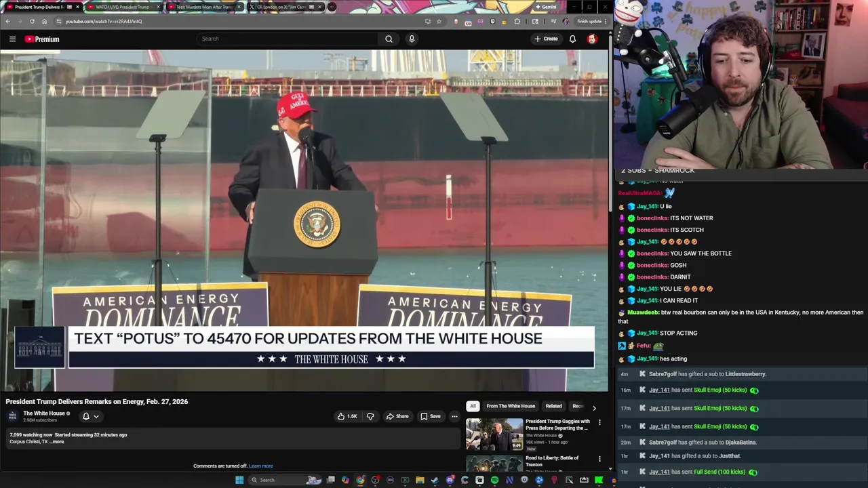Open File Explorer from the taskbar
The image size is (868, 488).
tap(420, 480)
